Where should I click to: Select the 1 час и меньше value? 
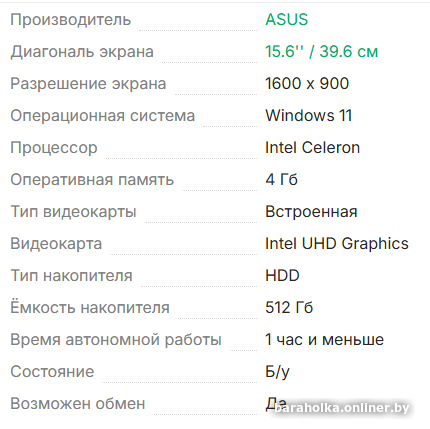(x=325, y=339)
